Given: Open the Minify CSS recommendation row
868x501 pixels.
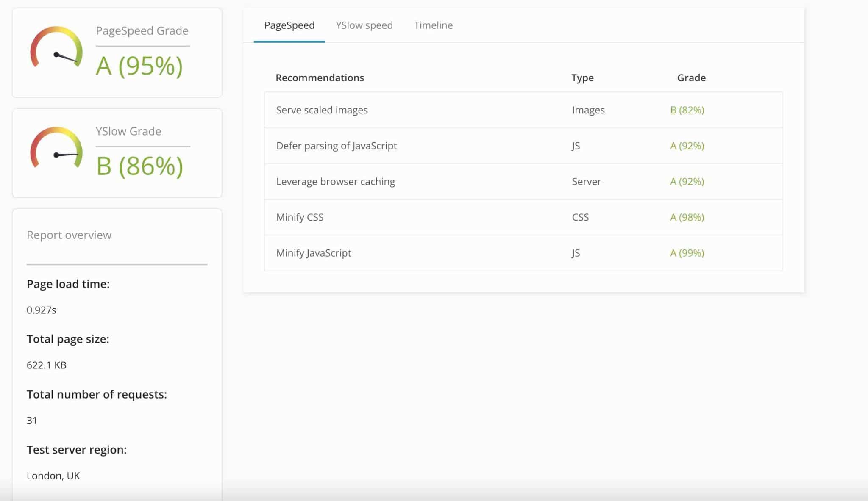Looking at the screenshot, I should click(x=300, y=217).
